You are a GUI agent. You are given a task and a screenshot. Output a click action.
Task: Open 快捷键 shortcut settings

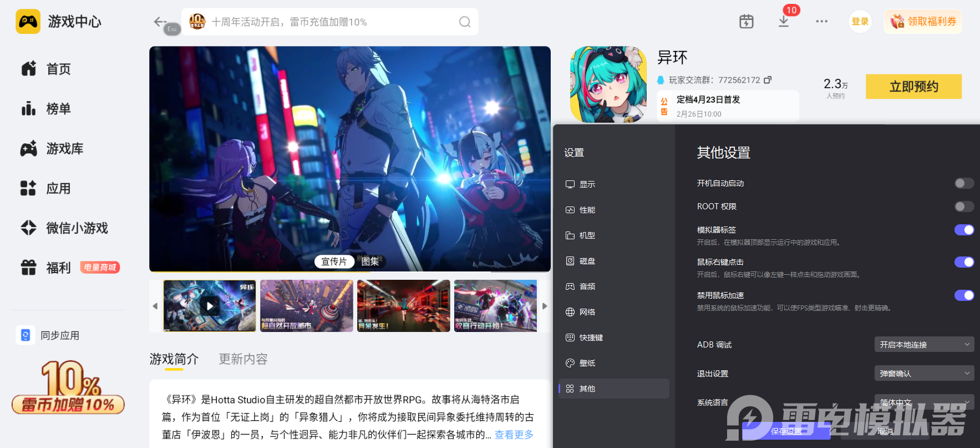(614, 338)
